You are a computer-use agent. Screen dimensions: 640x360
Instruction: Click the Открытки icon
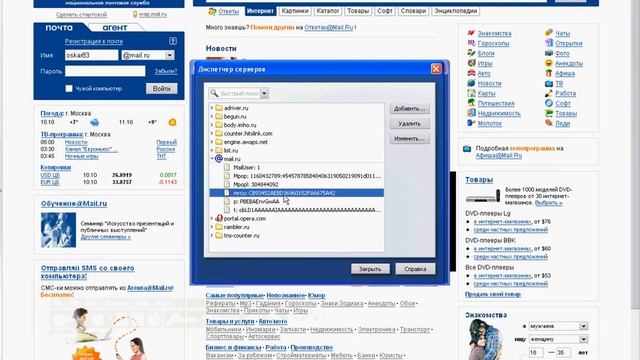tap(549, 43)
